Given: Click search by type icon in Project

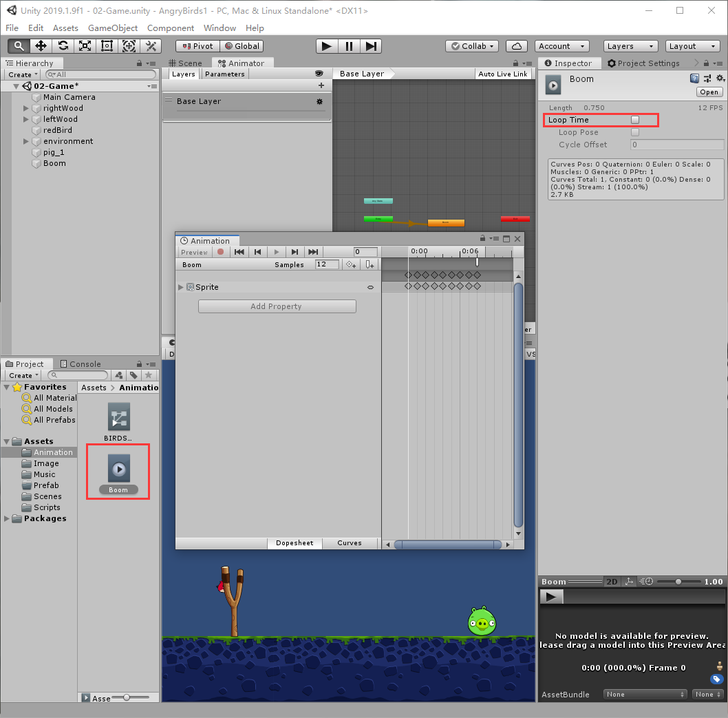Looking at the screenshot, I should tap(119, 375).
